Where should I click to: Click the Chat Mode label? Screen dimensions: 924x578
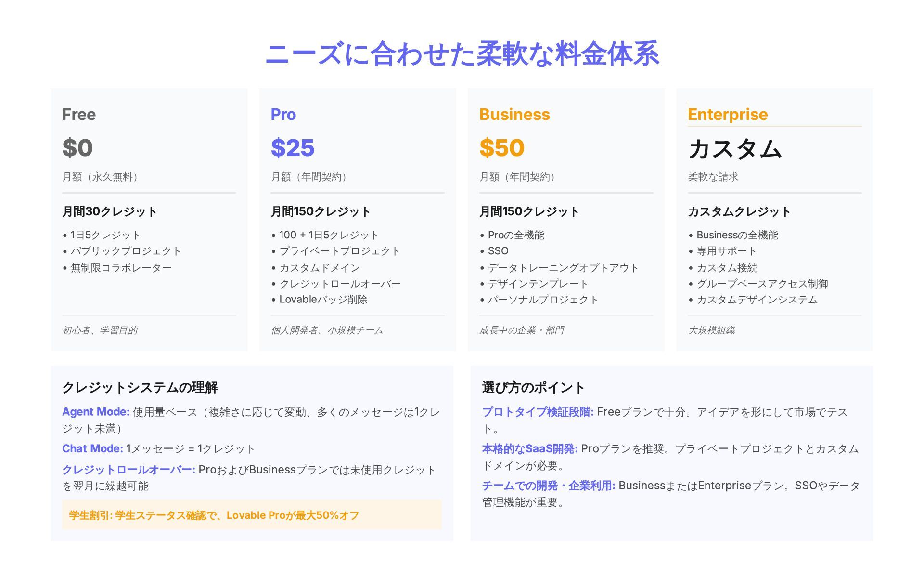pos(92,449)
